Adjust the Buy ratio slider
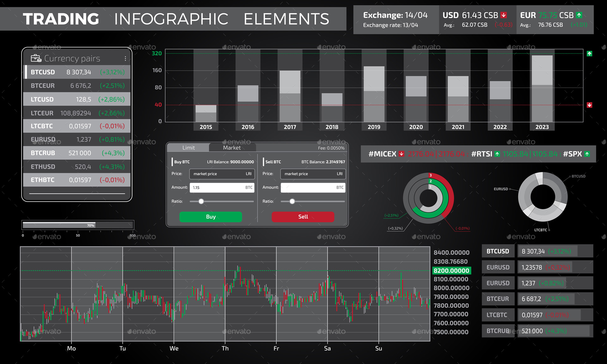This screenshot has height=364, width=607. pyautogui.click(x=201, y=201)
